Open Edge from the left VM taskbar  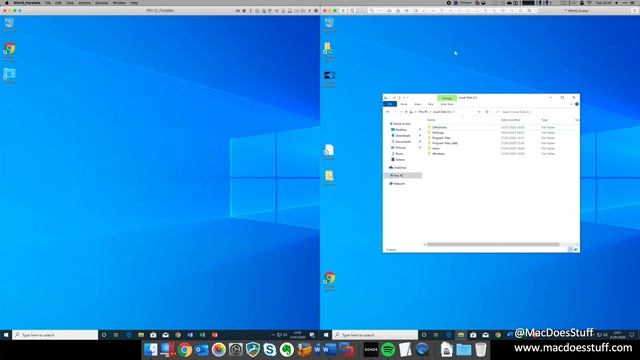(x=129, y=335)
